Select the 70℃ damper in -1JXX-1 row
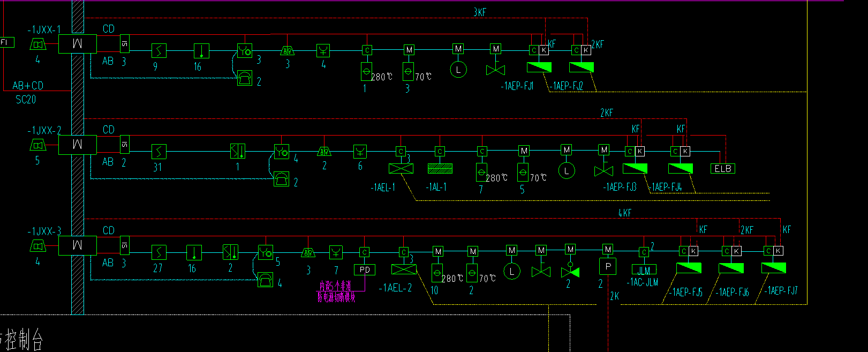This screenshot has width=868, height=352. (x=408, y=71)
